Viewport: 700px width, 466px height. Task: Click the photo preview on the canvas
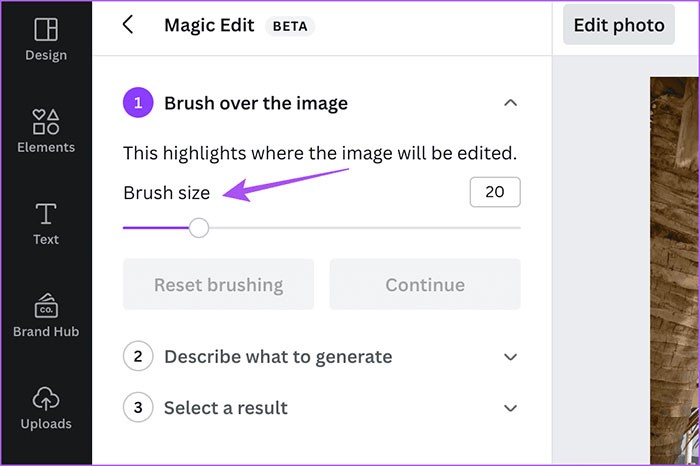point(675,270)
